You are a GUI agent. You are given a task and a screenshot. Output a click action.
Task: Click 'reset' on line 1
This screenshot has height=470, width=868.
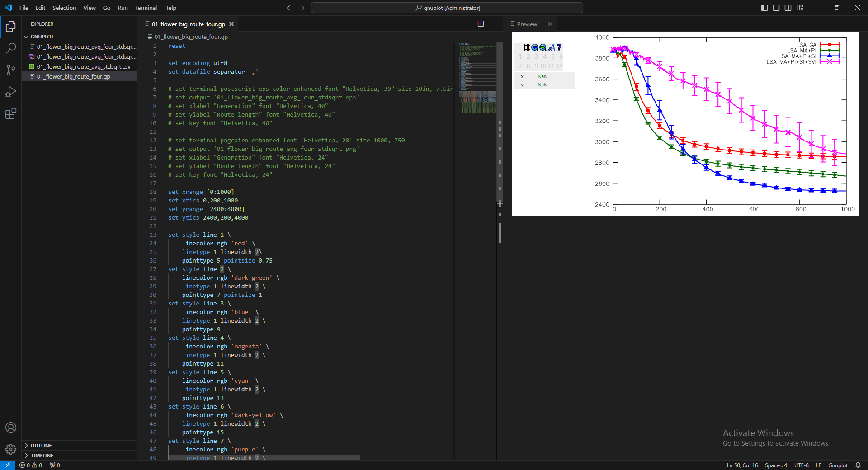coord(177,46)
